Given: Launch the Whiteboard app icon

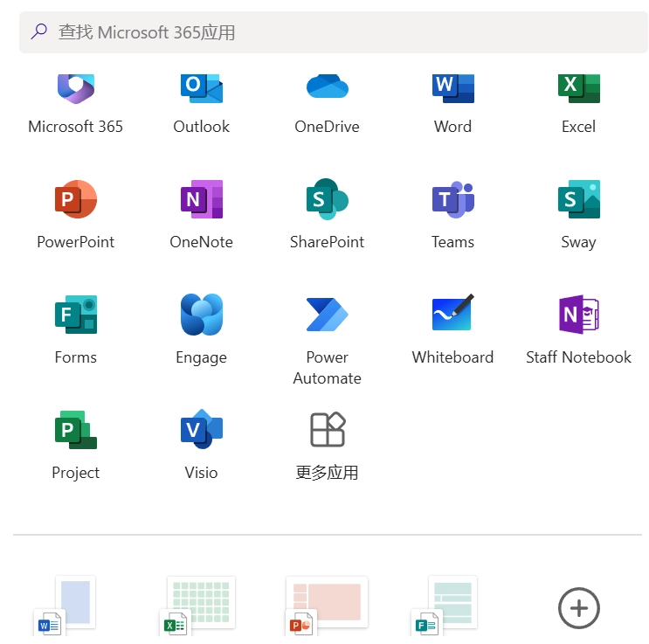Looking at the screenshot, I should pyautogui.click(x=453, y=312).
